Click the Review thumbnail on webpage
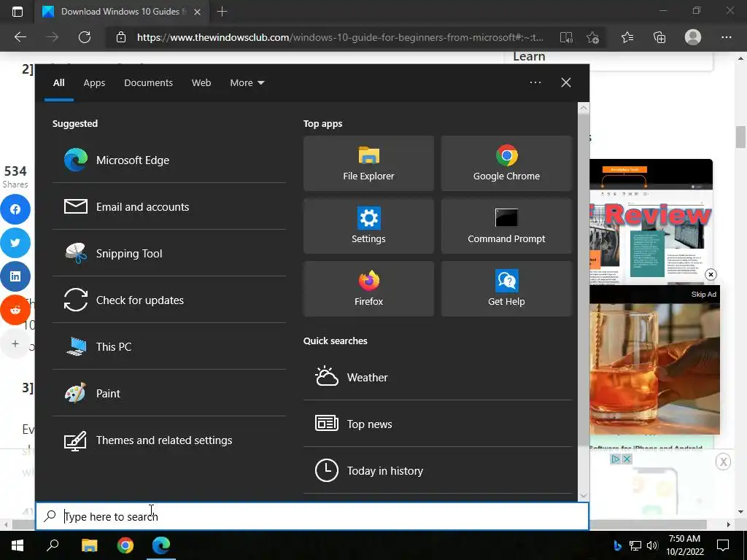Image resolution: width=747 pixels, height=560 pixels. pos(651,222)
